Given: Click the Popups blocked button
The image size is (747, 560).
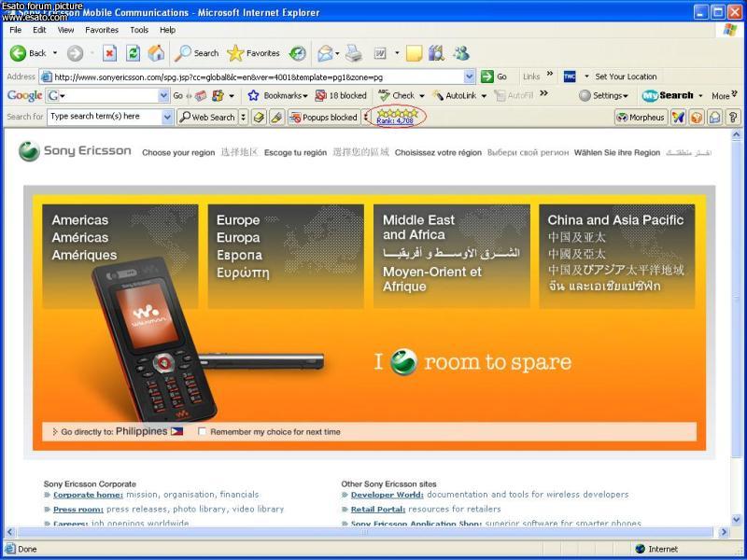Looking at the screenshot, I should coord(323,118).
